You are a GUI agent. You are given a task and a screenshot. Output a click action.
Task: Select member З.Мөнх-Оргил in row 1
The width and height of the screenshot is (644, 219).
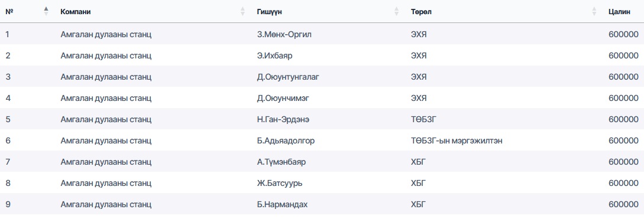(x=284, y=34)
